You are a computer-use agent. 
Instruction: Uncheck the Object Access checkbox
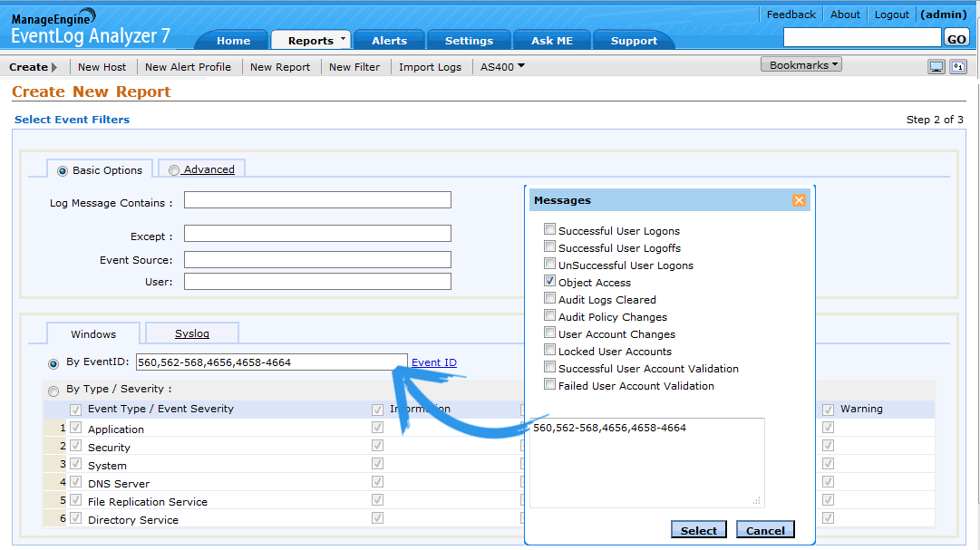click(x=550, y=281)
